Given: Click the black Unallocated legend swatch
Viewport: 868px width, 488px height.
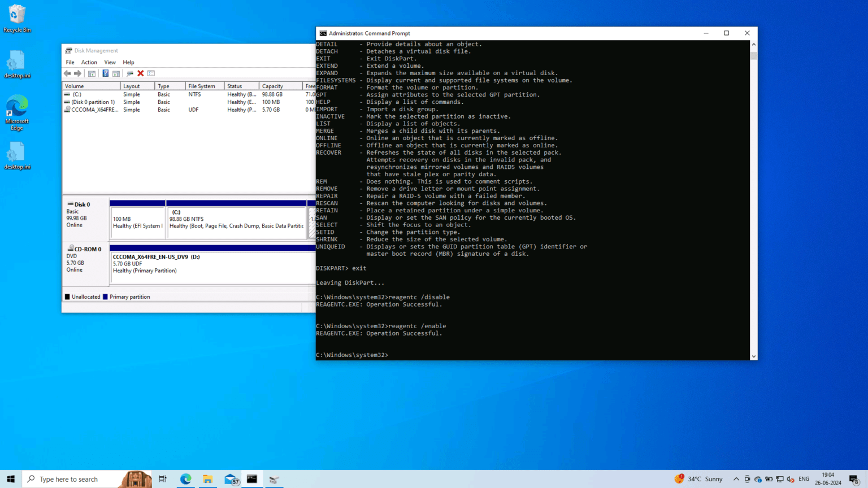Looking at the screenshot, I should [67, 297].
